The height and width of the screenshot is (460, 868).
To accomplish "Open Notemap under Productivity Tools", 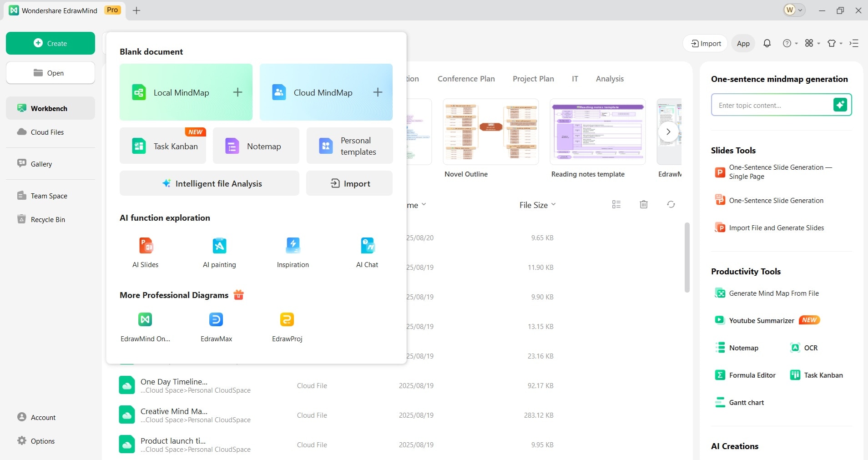I will click(x=737, y=348).
